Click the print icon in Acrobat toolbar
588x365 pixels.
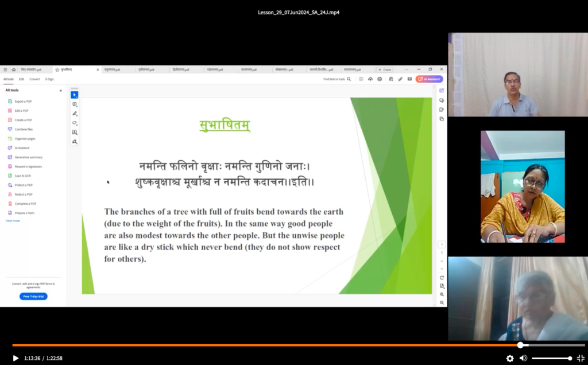[x=380, y=79]
